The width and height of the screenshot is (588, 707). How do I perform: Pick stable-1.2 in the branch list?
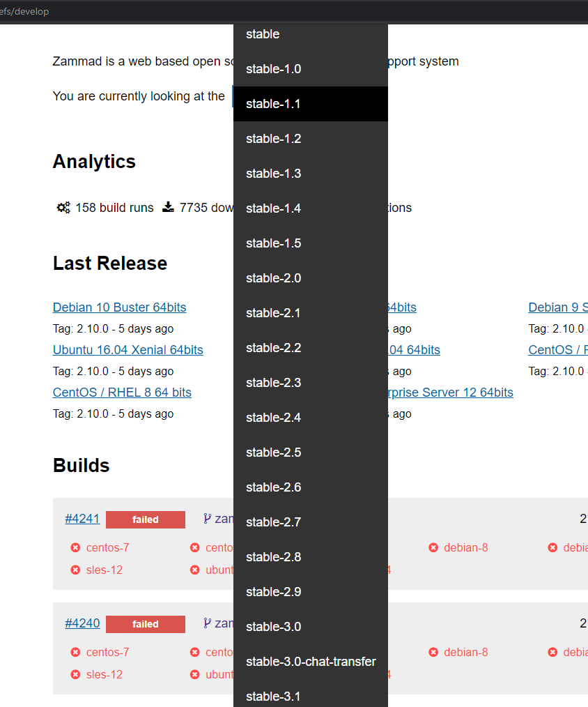(x=311, y=139)
